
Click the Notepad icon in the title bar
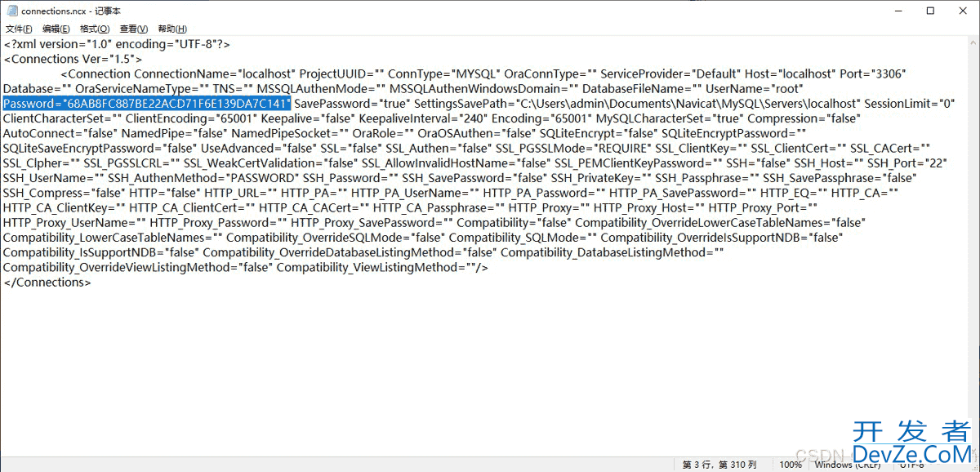(11, 11)
